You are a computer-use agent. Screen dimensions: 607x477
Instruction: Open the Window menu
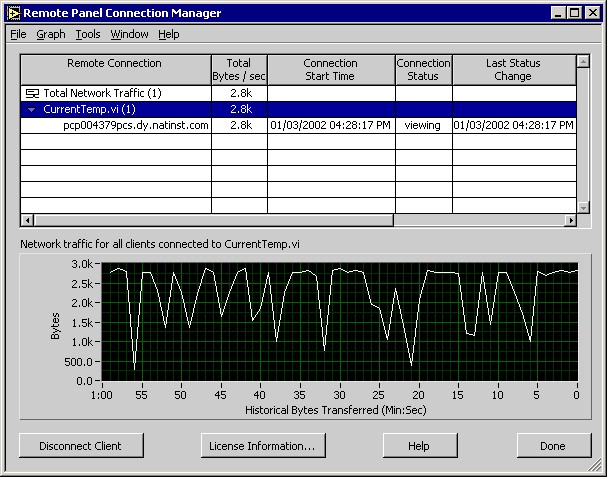tap(129, 34)
